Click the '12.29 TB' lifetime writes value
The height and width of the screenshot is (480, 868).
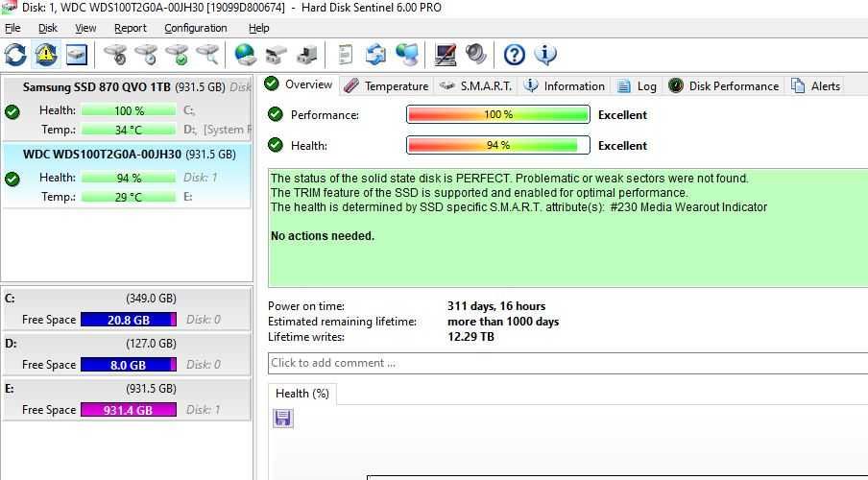tap(470, 337)
